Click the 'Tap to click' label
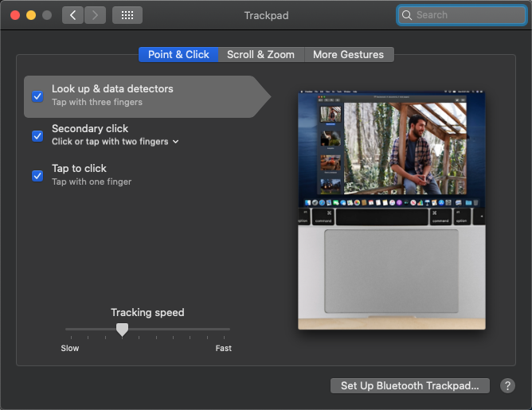 pyautogui.click(x=79, y=168)
